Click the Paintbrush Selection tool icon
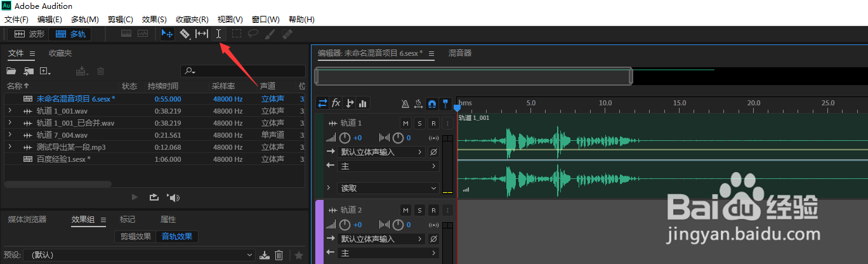 coord(270,34)
